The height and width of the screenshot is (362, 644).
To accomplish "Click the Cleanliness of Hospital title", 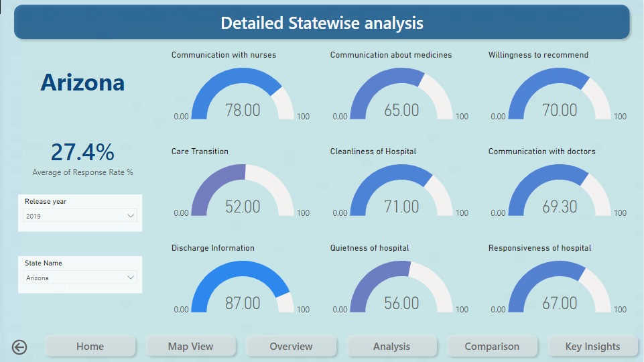I will [x=373, y=152].
